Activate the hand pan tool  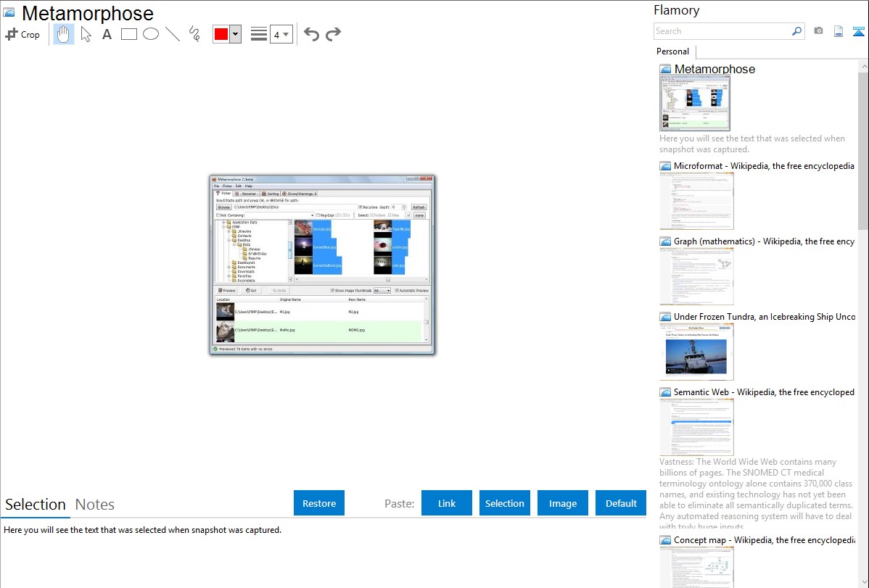point(63,34)
